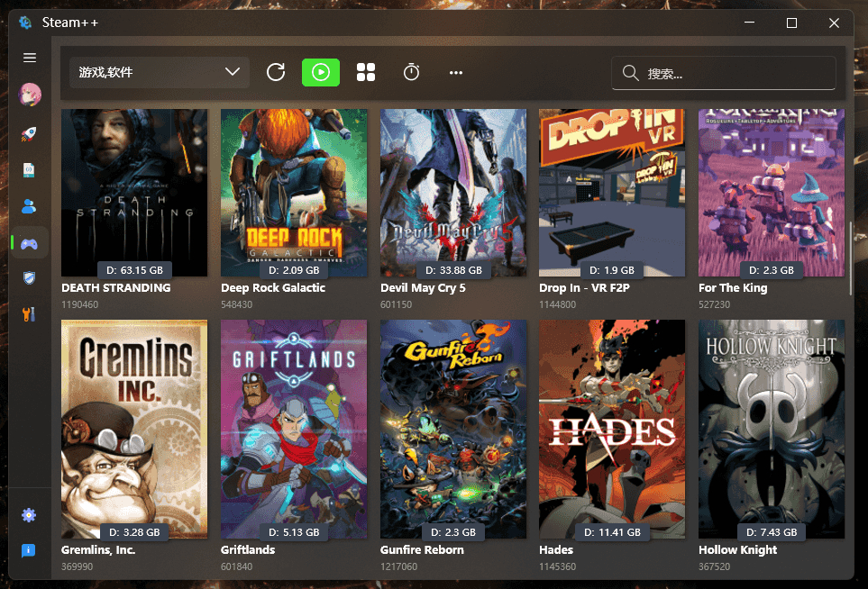Click the For The King title
The image size is (868, 589).
click(x=733, y=288)
